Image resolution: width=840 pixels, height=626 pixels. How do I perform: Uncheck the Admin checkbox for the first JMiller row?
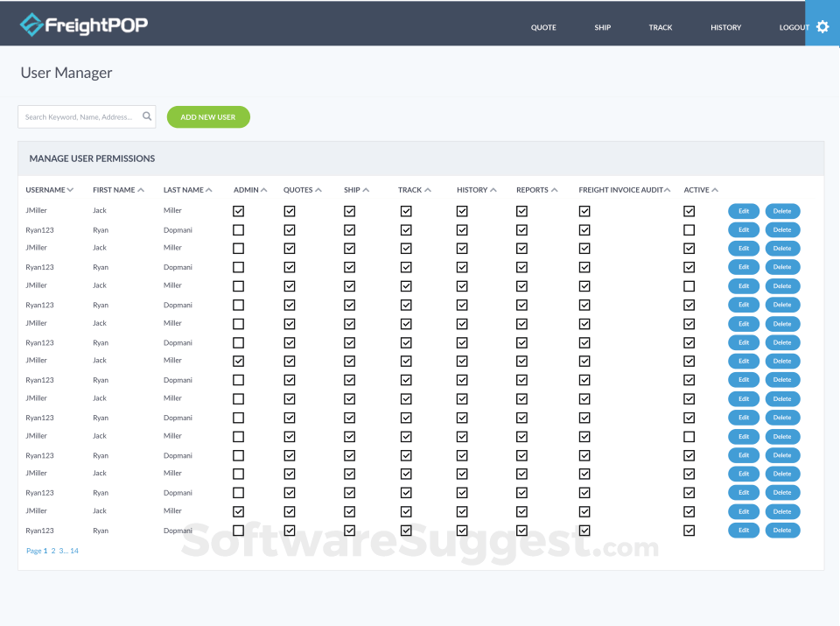coord(238,210)
